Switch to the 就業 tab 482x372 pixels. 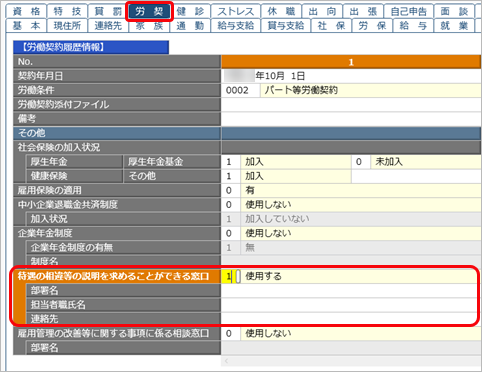[x=454, y=26]
